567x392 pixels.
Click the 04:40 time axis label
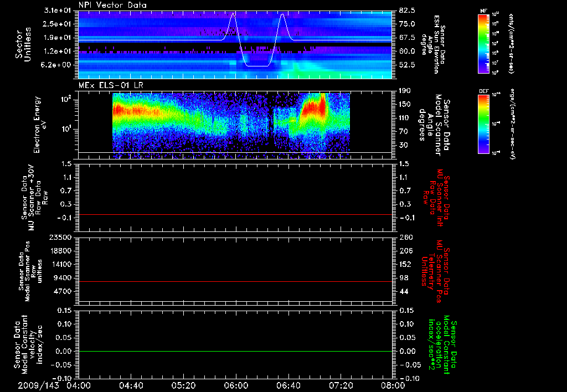pyautogui.click(x=131, y=385)
